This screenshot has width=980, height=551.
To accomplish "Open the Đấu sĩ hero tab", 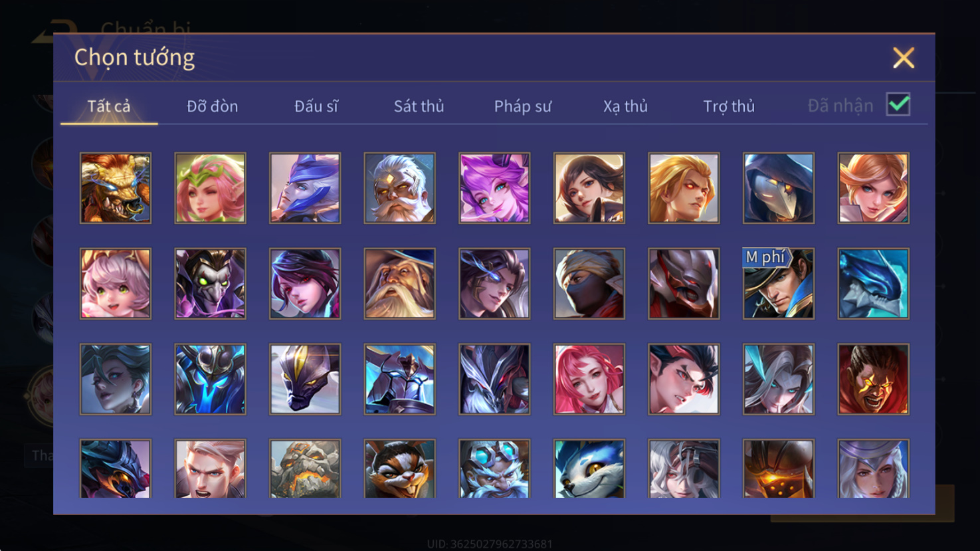I will point(316,106).
